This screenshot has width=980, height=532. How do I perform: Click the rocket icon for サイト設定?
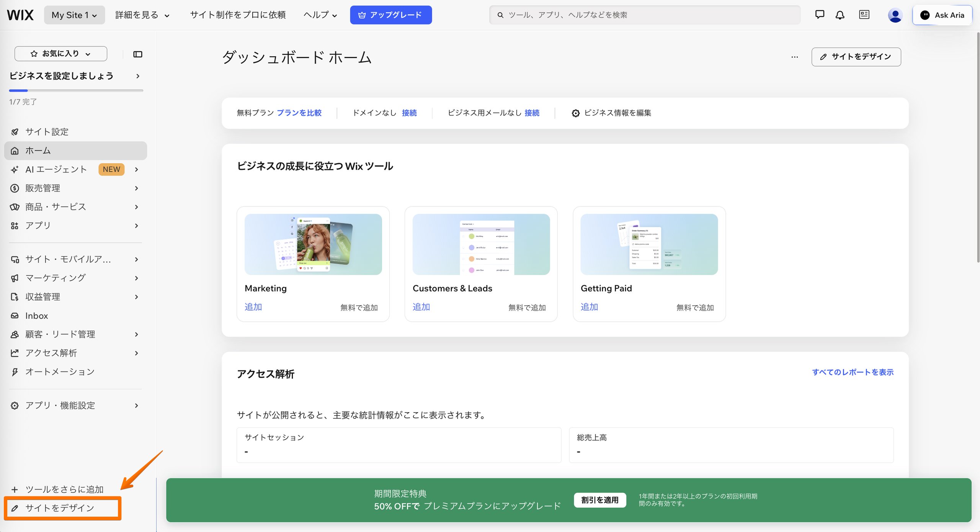coord(15,132)
